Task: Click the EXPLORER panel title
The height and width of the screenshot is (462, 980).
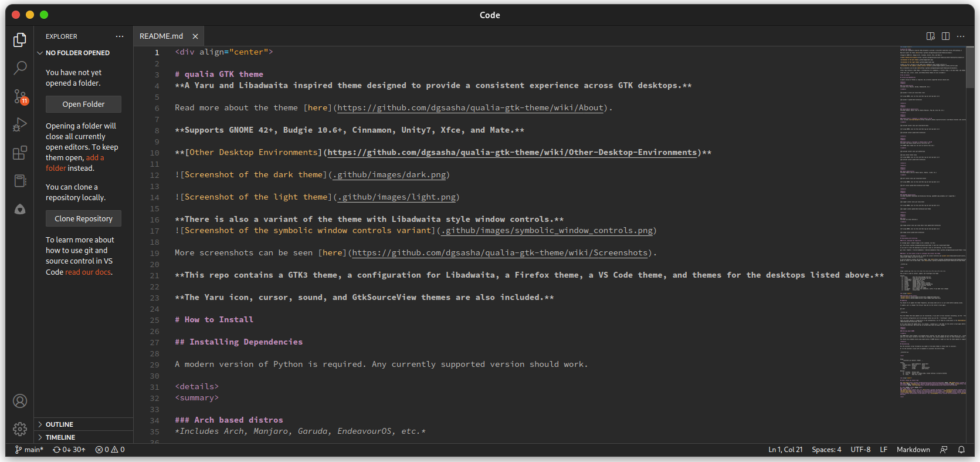Action: point(62,36)
